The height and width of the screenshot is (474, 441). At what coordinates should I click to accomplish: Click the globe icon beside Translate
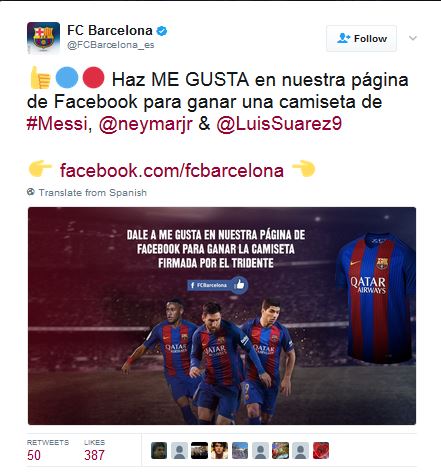[x=31, y=192]
